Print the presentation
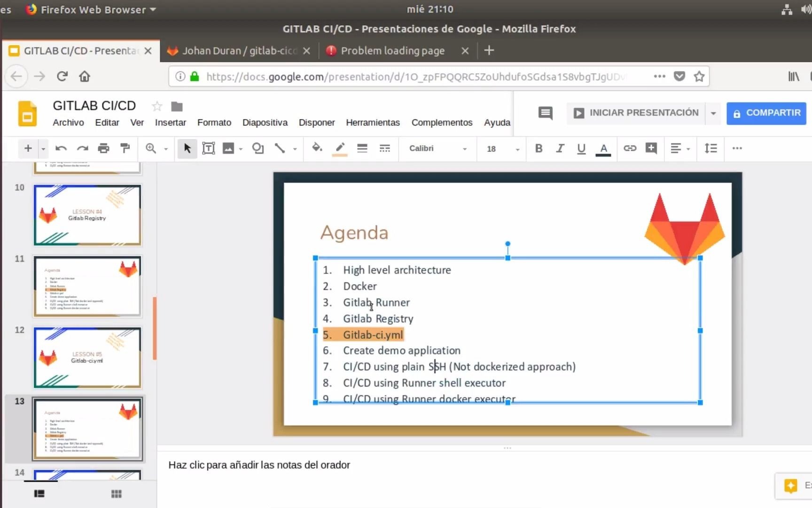 click(103, 149)
